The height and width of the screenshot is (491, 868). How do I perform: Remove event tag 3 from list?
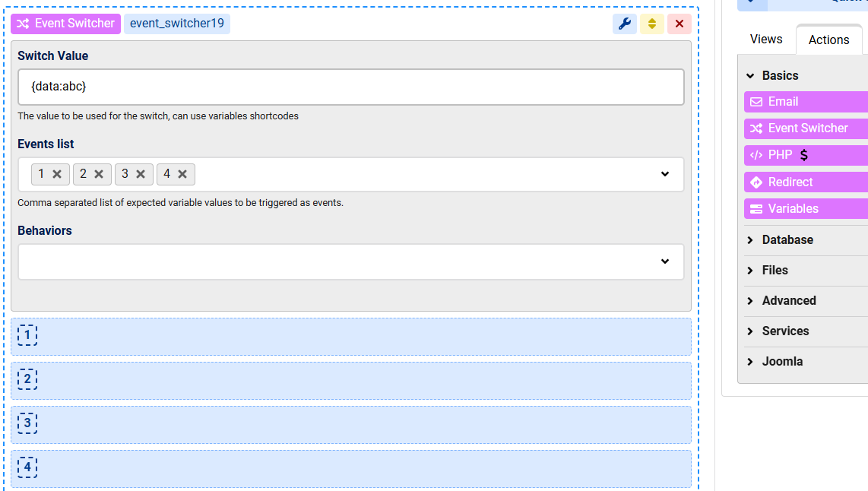(141, 174)
